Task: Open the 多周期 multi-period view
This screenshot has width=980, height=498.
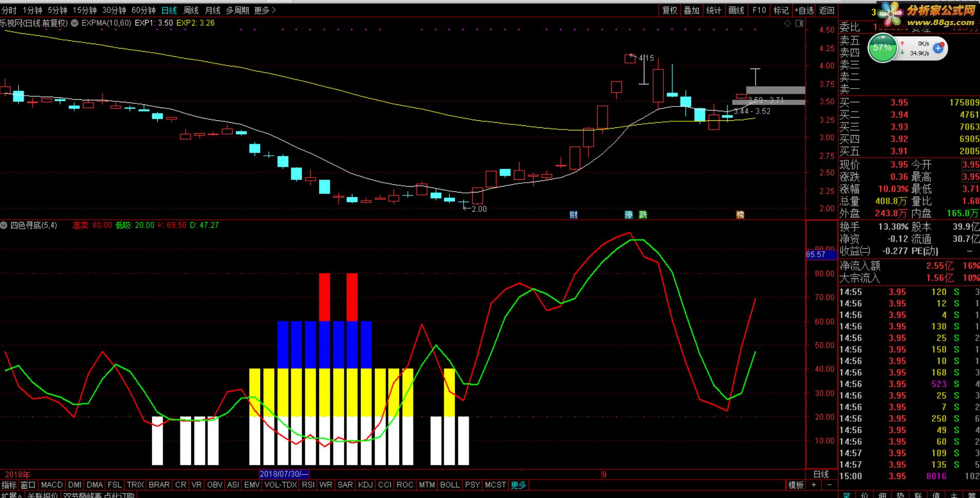Action: coord(238,10)
